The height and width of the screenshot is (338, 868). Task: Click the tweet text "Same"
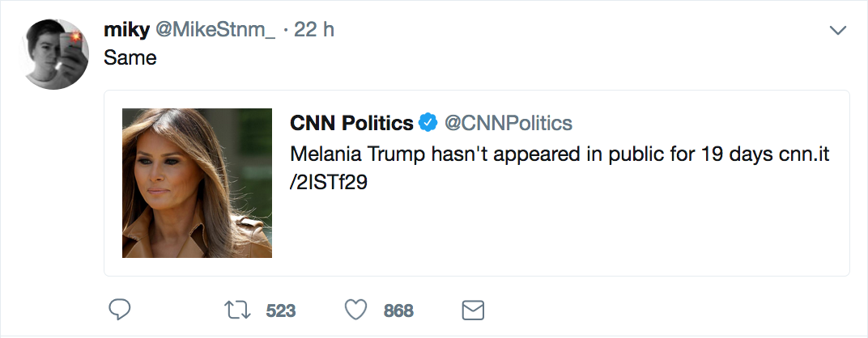[x=130, y=59]
